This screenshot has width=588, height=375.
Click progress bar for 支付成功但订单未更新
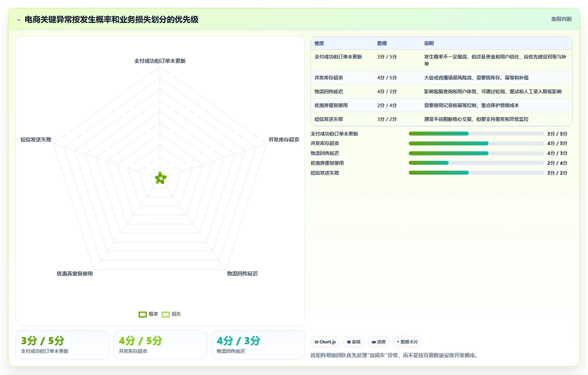click(476, 134)
